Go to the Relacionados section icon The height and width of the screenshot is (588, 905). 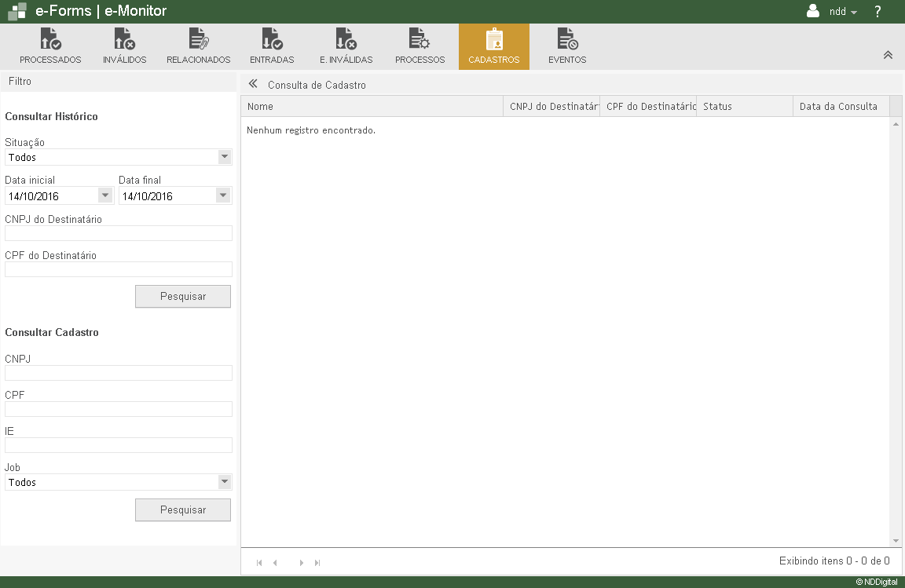[x=199, y=39]
